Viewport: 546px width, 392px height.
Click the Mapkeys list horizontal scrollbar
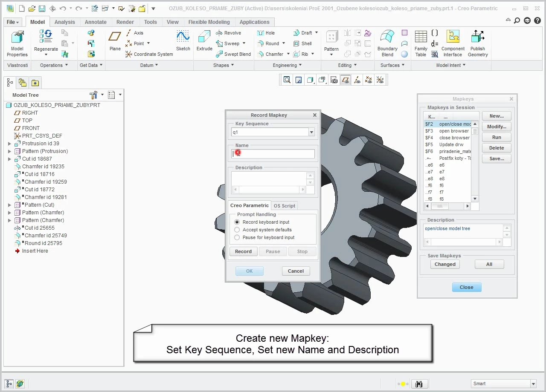tap(447, 206)
